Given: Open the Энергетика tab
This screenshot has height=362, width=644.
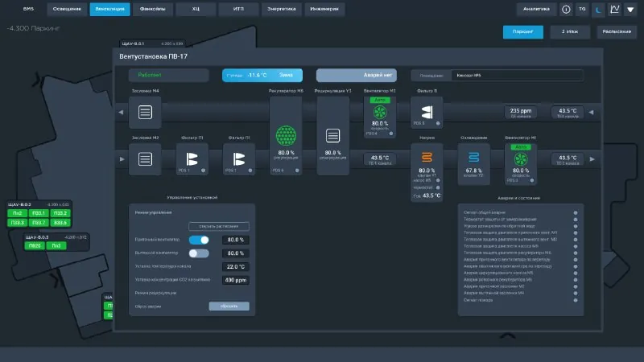Looking at the screenshot, I should [x=281, y=9].
